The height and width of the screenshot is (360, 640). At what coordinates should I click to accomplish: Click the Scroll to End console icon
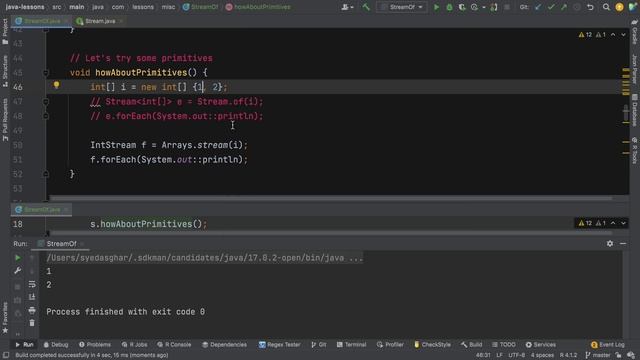pos(32,297)
